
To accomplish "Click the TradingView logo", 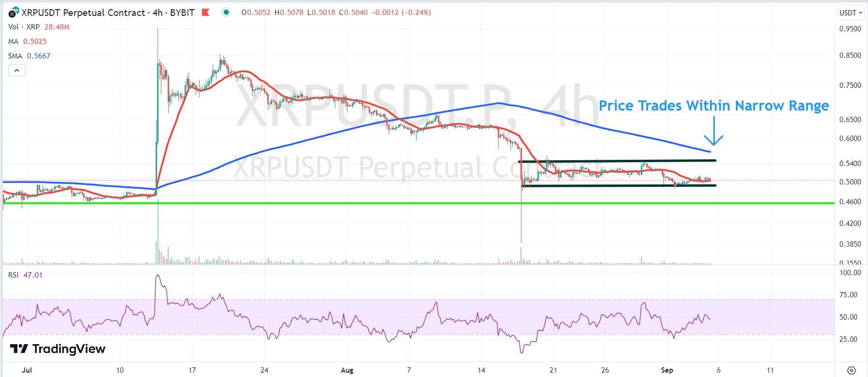I will click(x=58, y=349).
